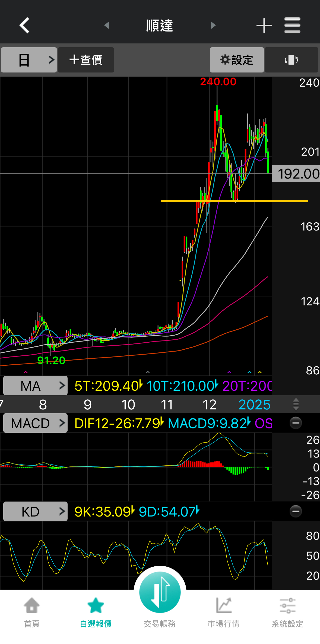Screen dimensions: 320x644
Task: Open the 自選報價 watchlist tab
Action: click(x=96, y=613)
